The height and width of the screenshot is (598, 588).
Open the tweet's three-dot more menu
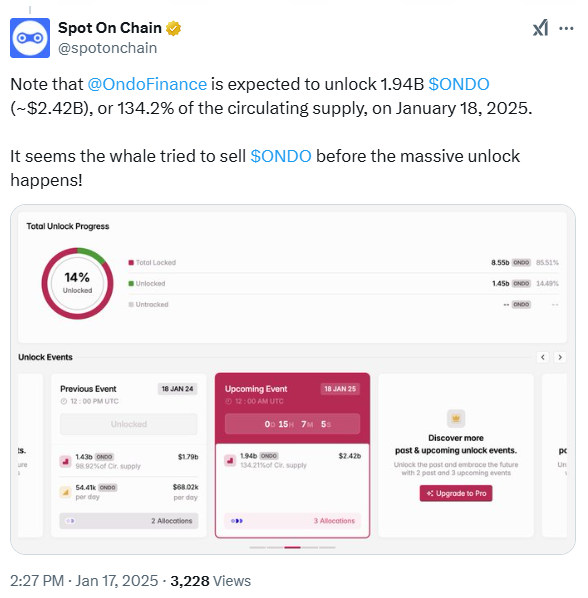pyautogui.click(x=566, y=28)
